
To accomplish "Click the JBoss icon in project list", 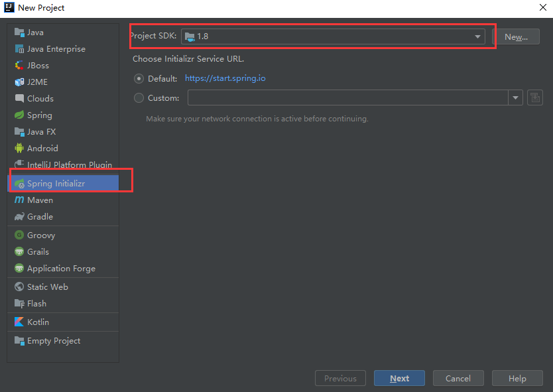I will coord(19,65).
